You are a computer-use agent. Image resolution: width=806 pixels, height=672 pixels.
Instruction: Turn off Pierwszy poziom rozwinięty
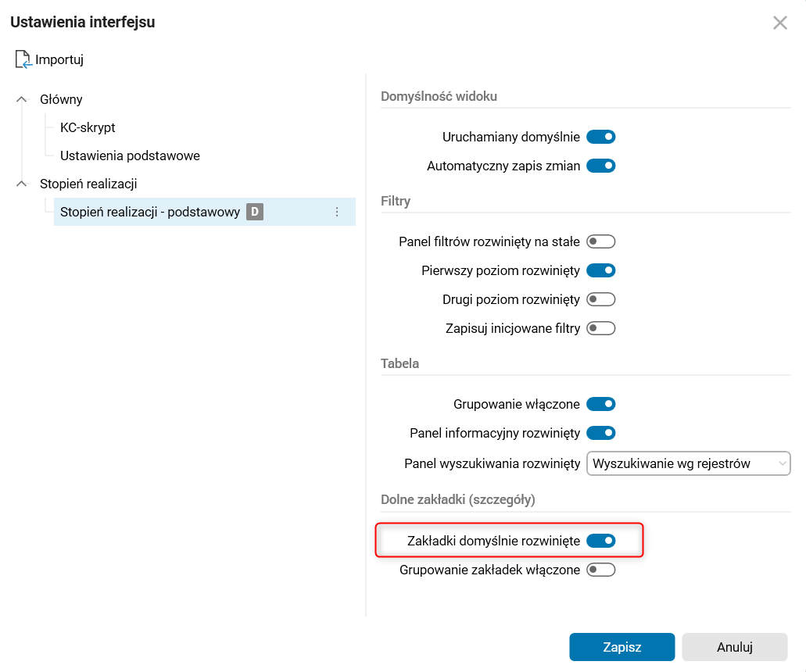coord(600,270)
